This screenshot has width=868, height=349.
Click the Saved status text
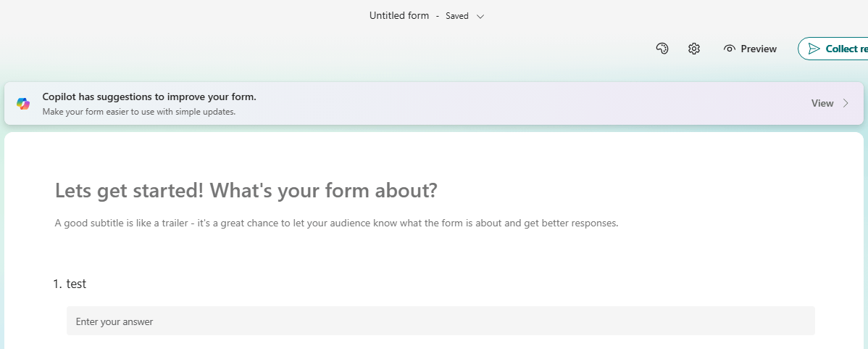pos(457,16)
